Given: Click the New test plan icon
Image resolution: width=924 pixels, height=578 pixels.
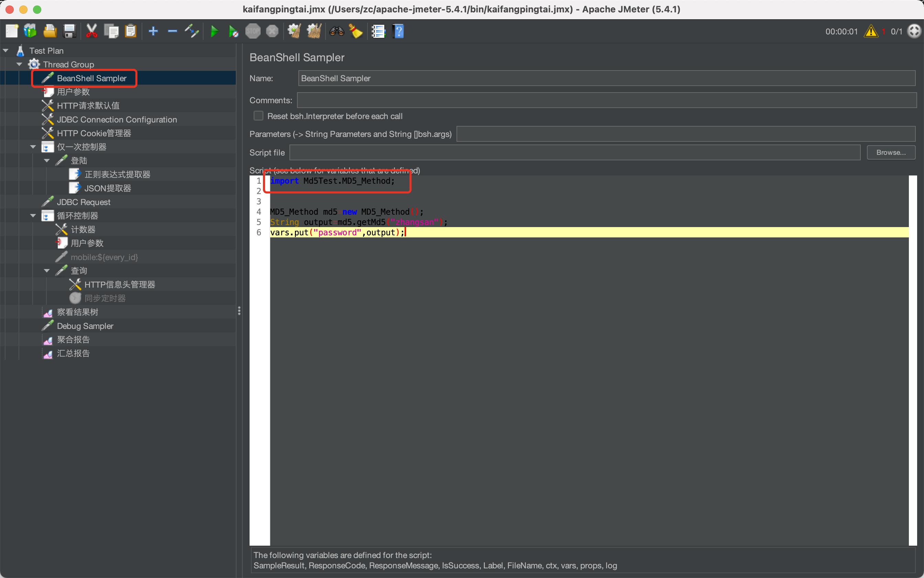Looking at the screenshot, I should tap(11, 31).
